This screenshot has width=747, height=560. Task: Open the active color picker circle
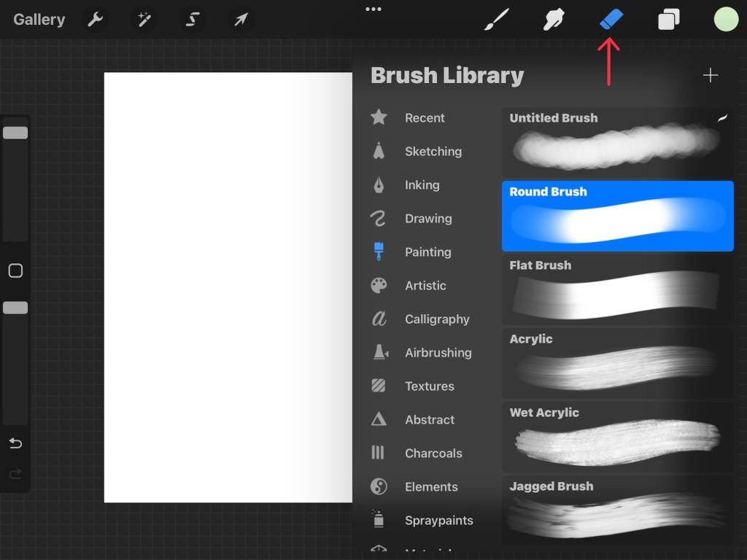[726, 20]
